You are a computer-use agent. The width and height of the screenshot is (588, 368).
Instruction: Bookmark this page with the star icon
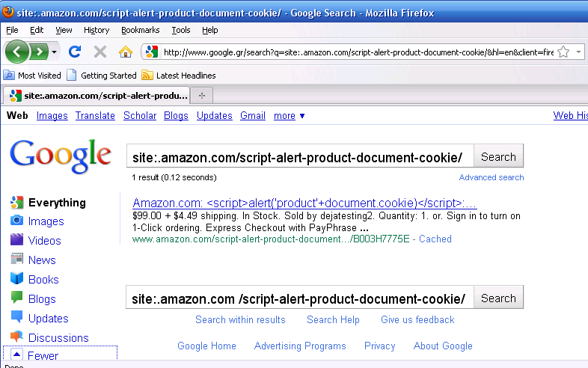pyautogui.click(x=563, y=52)
